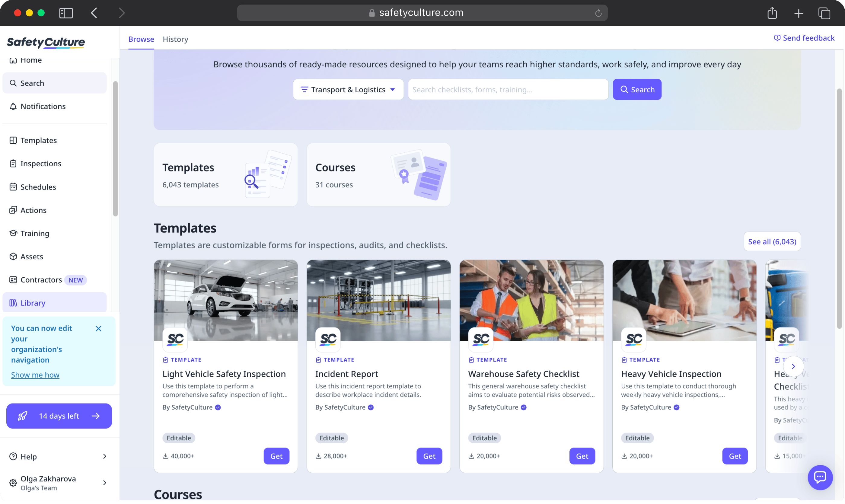The width and height of the screenshot is (845, 504).
Task: Open the Courses category card
Action: tap(378, 174)
